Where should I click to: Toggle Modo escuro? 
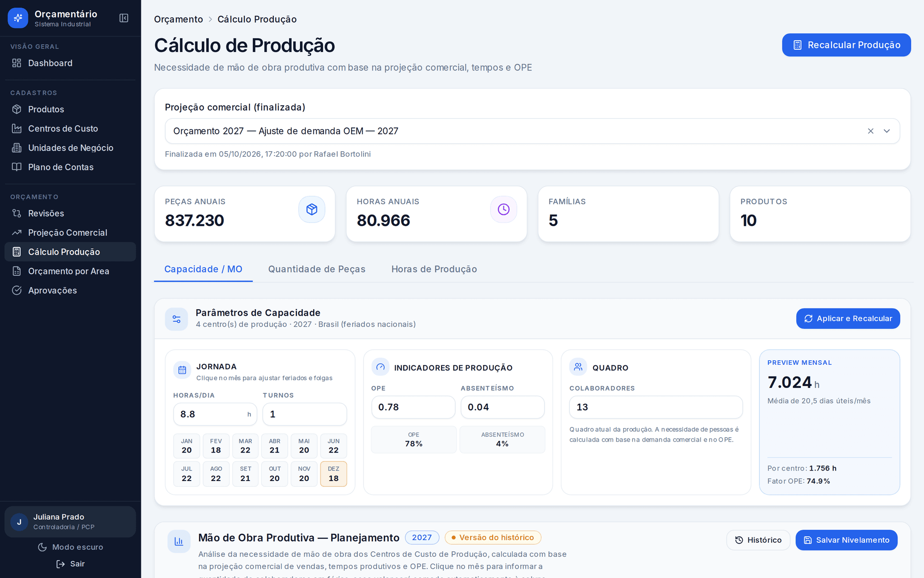coord(70,547)
